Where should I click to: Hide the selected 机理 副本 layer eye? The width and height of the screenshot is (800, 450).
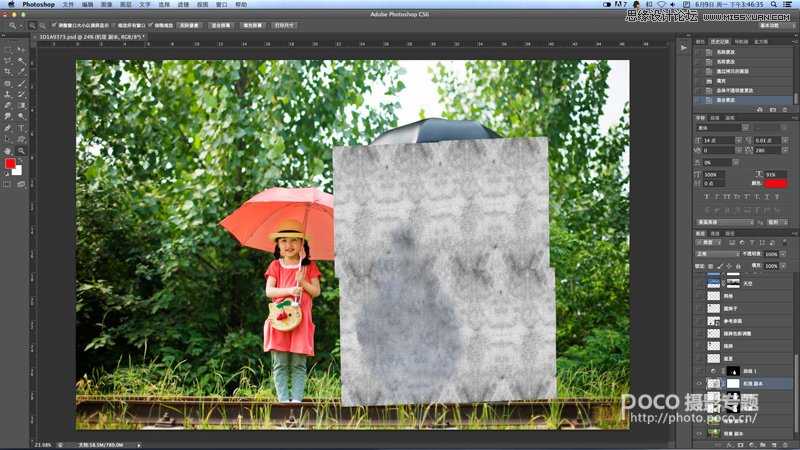point(699,384)
